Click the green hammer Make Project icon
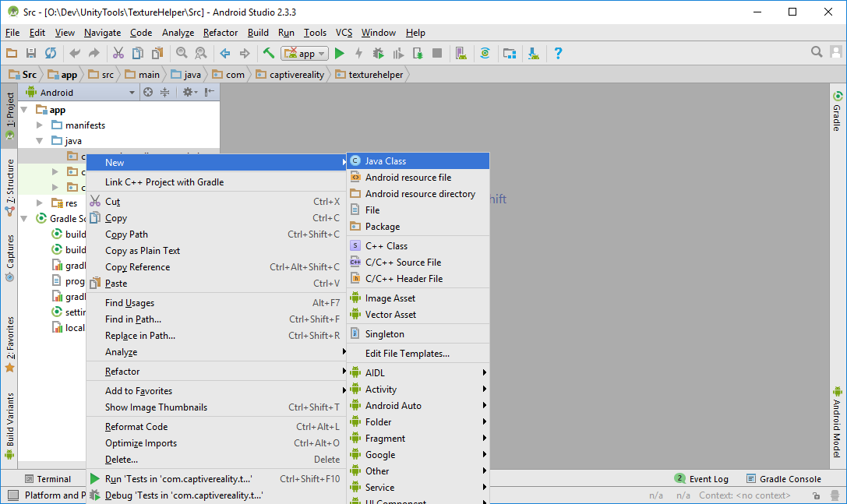The width and height of the screenshot is (847, 504). click(x=269, y=53)
